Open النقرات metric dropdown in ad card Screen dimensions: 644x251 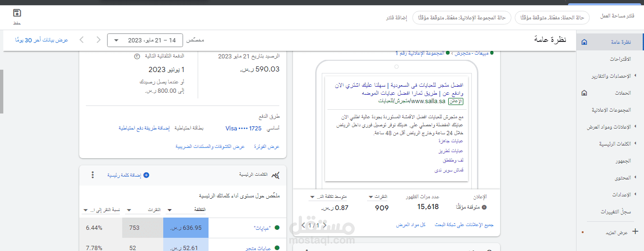[x=378, y=197]
